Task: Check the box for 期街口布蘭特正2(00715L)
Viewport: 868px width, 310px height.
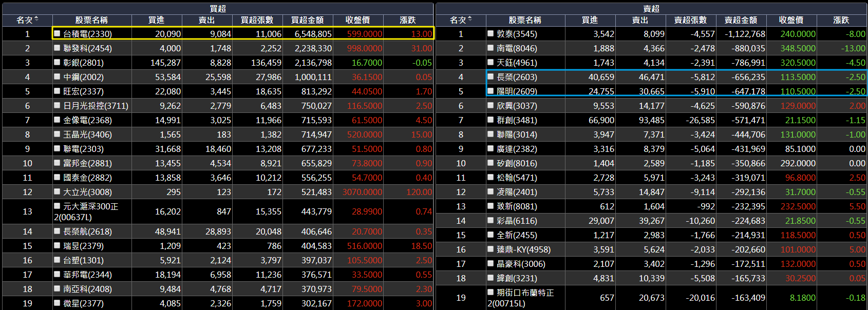Action: click(x=491, y=292)
